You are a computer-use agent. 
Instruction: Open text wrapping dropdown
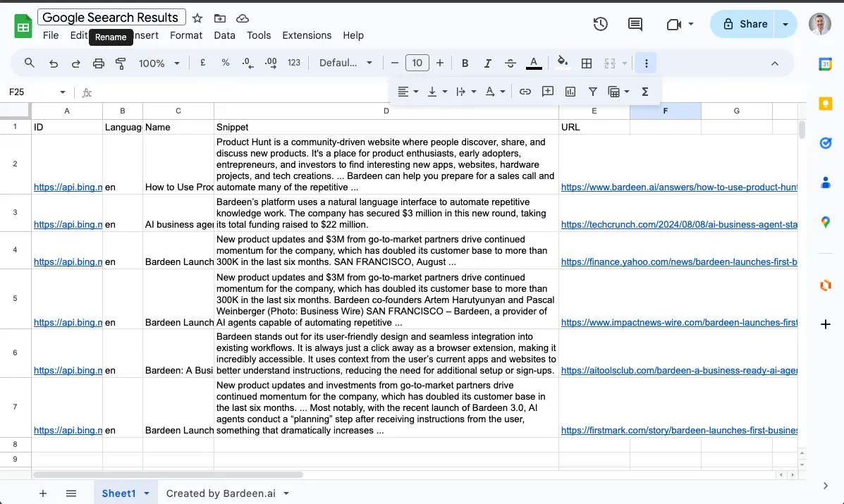[x=466, y=92]
